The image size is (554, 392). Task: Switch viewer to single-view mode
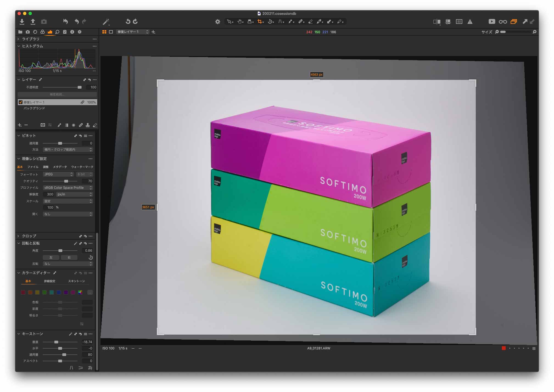(111, 32)
